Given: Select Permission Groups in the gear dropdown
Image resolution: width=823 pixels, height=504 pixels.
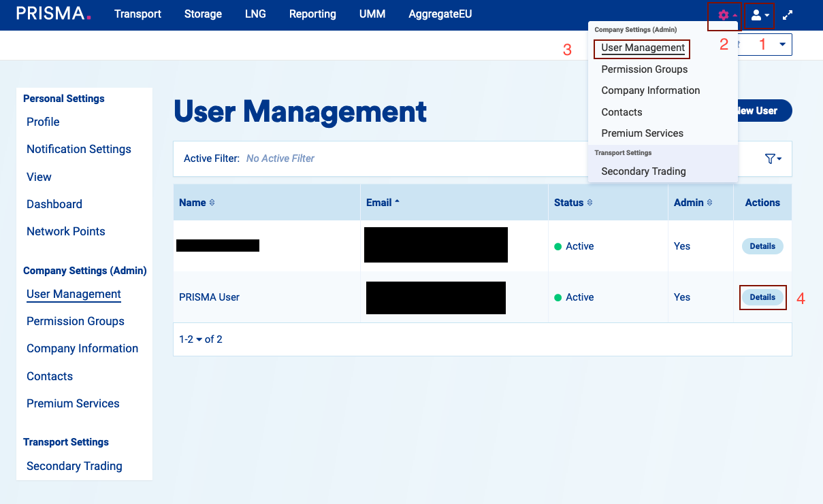Looking at the screenshot, I should click(x=644, y=69).
